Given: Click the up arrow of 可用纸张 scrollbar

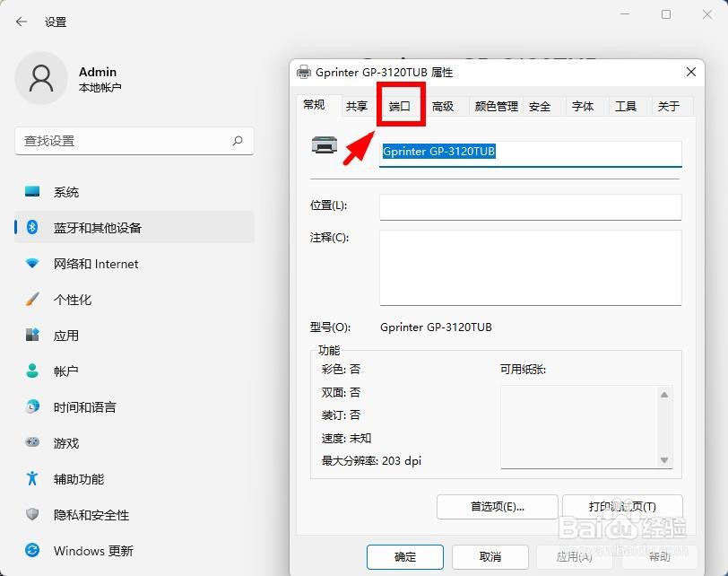Looking at the screenshot, I should point(664,395).
